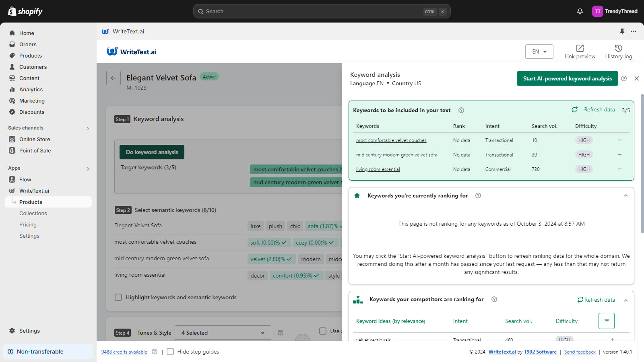Viewport: 644px width, 362px height.
Task: Open the competitor keyword ideas filter
Action: click(x=607, y=321)
